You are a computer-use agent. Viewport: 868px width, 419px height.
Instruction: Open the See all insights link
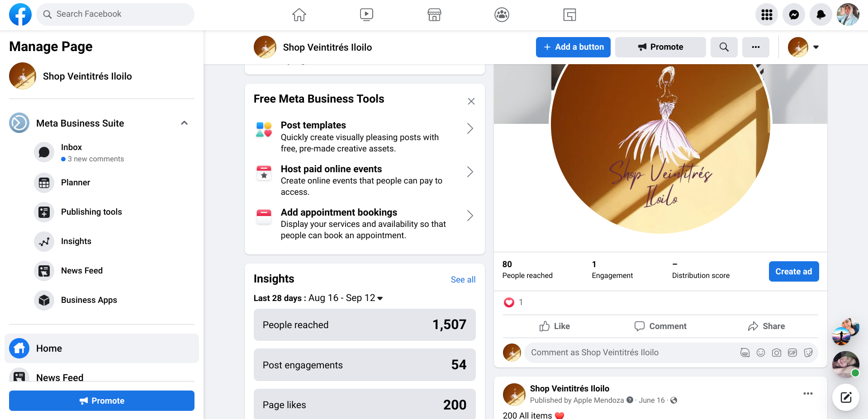click(x=463, y=280)
